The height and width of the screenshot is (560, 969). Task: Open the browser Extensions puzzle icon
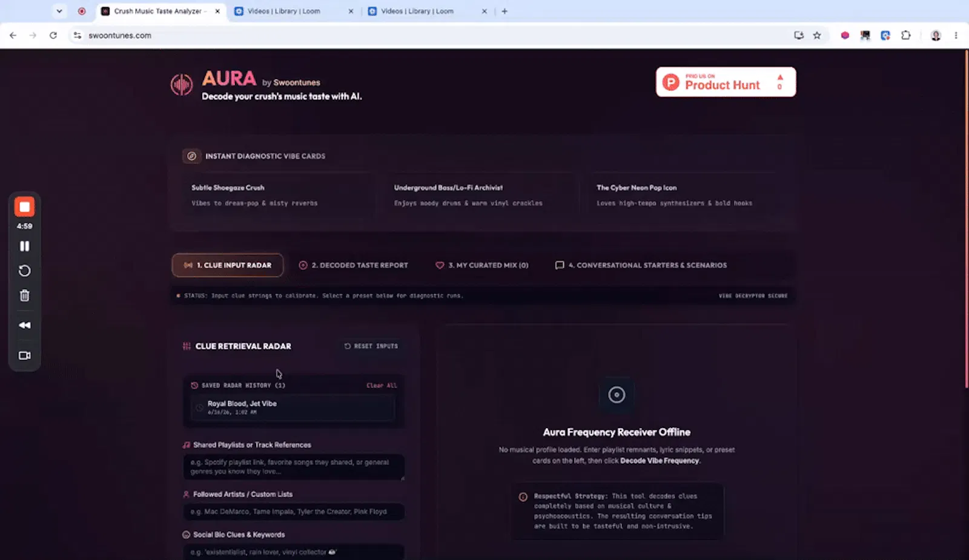point(906,35)
